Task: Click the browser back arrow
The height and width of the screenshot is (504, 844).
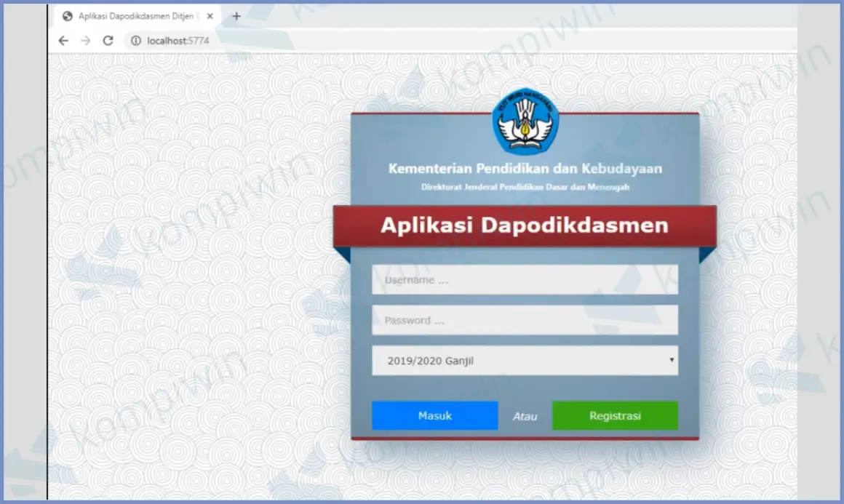Action: (63, 41)
